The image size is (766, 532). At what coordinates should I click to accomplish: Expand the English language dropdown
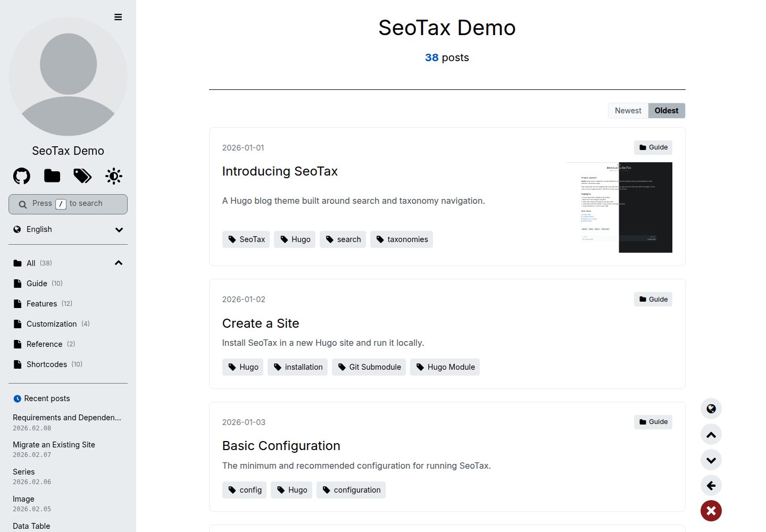(x=68, y=229)
